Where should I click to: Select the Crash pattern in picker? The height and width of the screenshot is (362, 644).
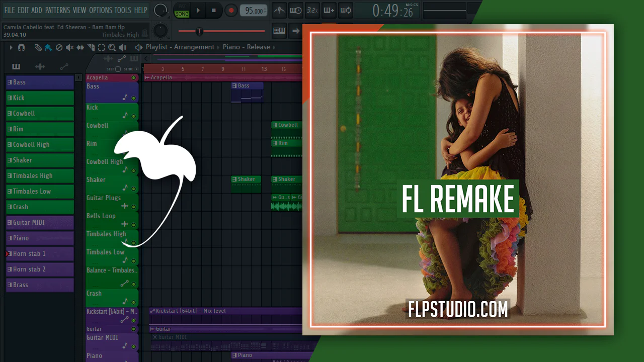[40, 207]
